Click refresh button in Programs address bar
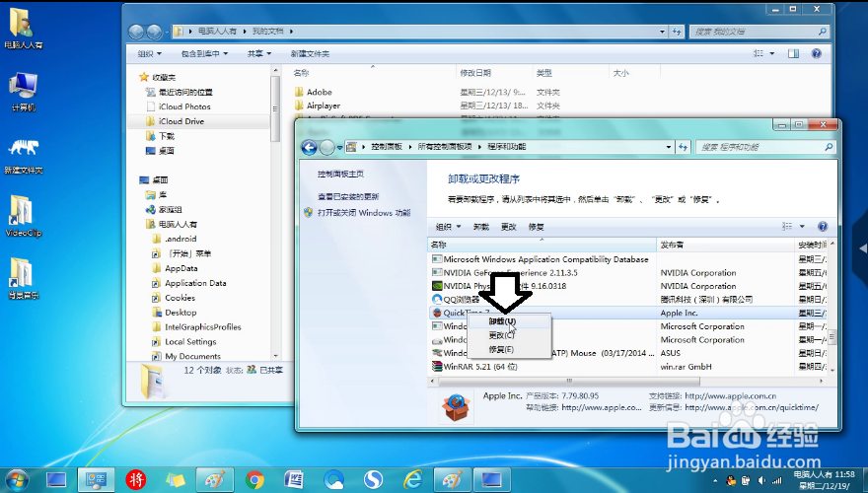The image size is (868, 493). (683, 147)
